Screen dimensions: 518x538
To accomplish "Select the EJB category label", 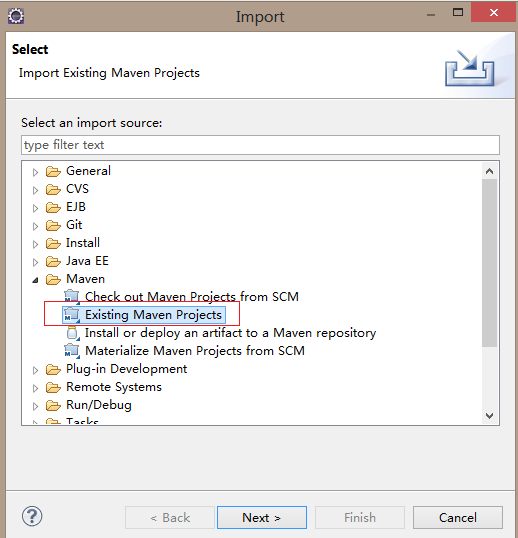I will pos(75,207).
